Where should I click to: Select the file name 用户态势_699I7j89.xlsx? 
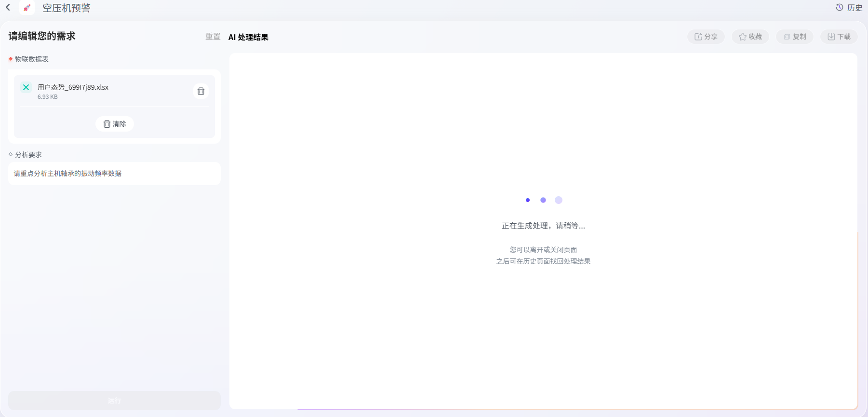pyautogui.click(x=73, y=87)
